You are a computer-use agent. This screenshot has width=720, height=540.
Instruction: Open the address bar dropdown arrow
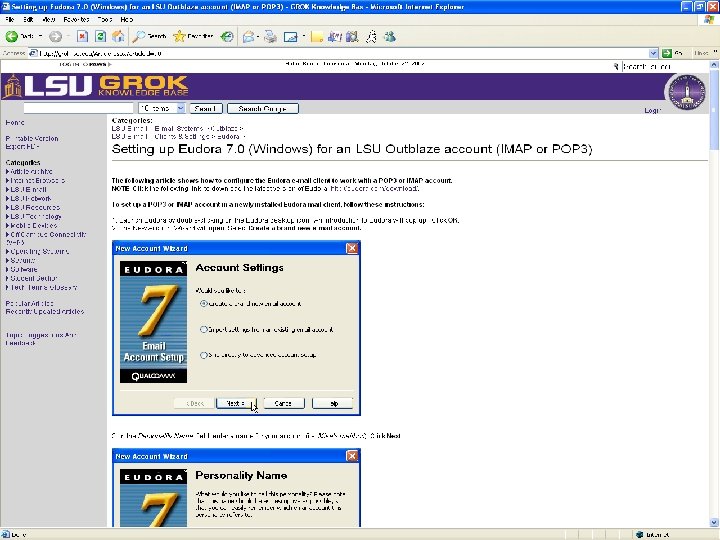(x=653, y=53)
